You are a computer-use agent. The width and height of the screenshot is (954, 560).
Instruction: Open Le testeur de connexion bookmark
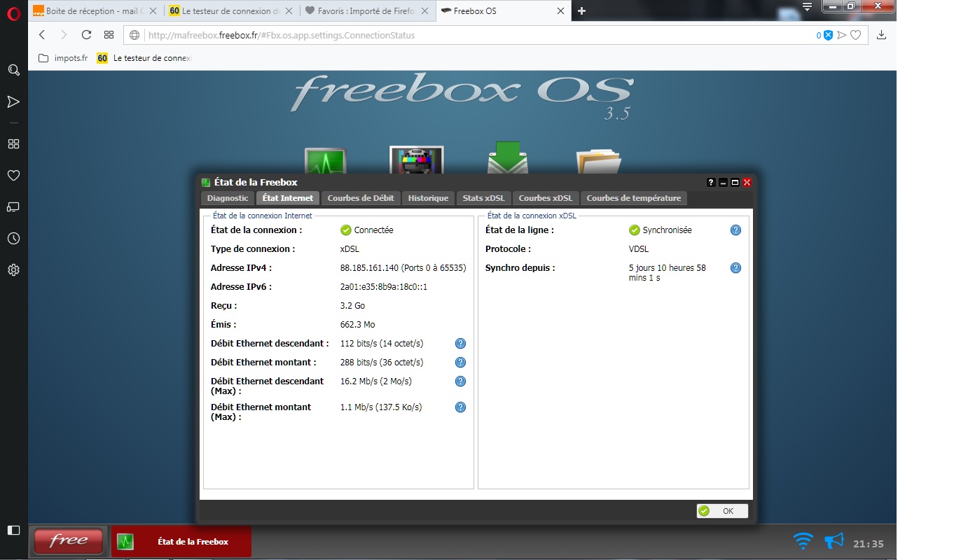point(144,58)
